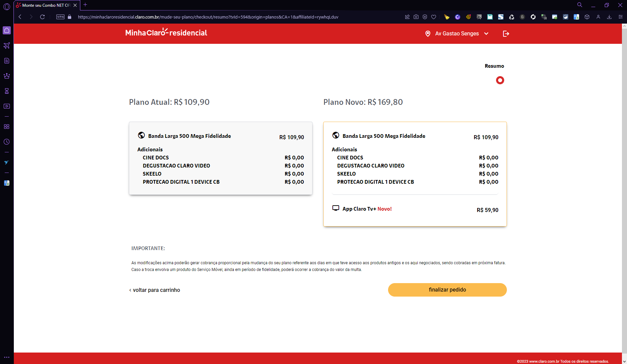The image size is (627, 364).
Task: Go back to the previous page
Action: [x=20, y=17]
